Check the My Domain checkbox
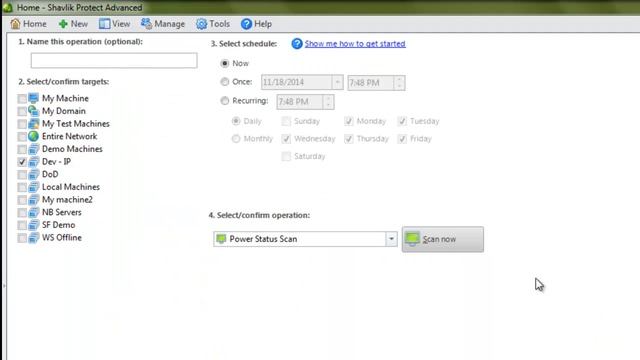The image size is (640, 360). 22,111
